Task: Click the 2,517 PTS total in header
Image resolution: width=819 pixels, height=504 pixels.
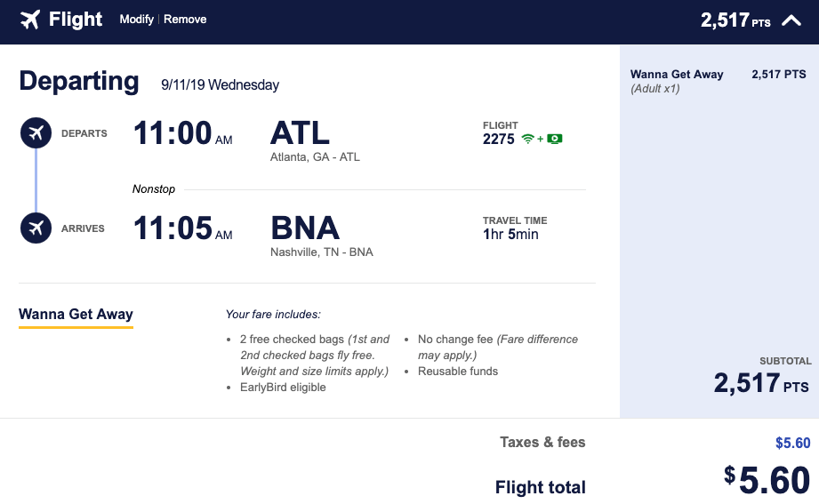Action: coord(735,20)
